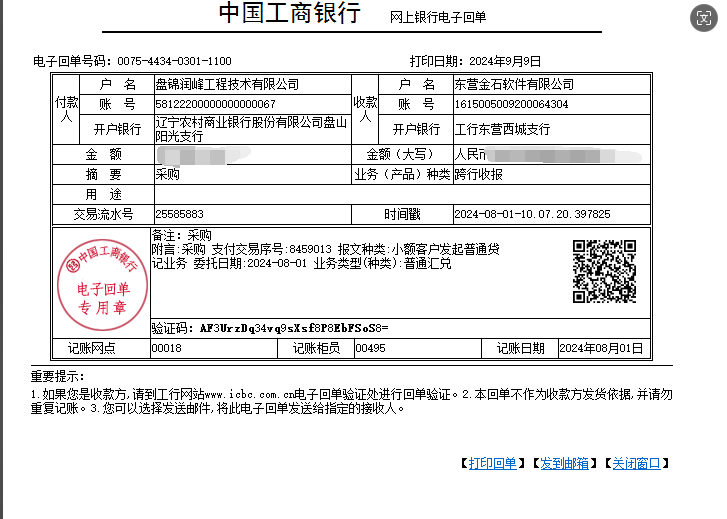This screenshot has height=519, width=727.
Task: Click the 发到邮箱 link
Action: [x=564, y=463]
